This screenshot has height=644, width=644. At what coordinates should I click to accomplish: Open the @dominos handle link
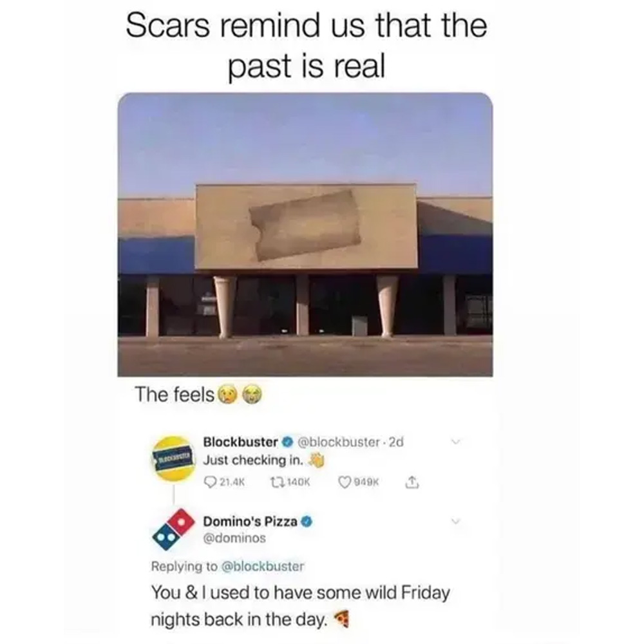(235, 538)
